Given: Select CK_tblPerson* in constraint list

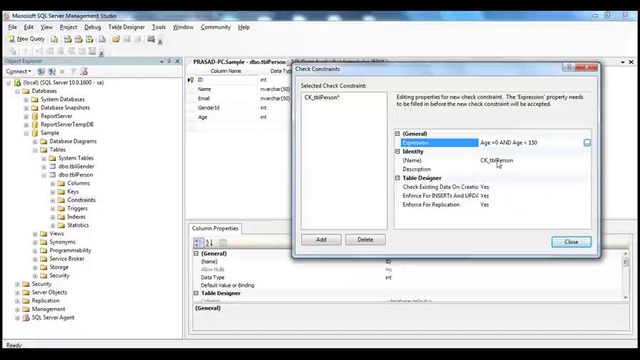Looking at the screenshot, I should pyautogui.click(x=322, y=98).
